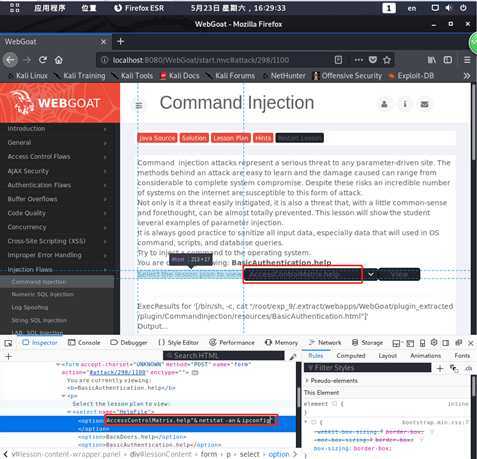Image resolution: width=477 pixels, height=459 pixels.
Task: Bookmark this page with star icon
Action: coord(387,60)
